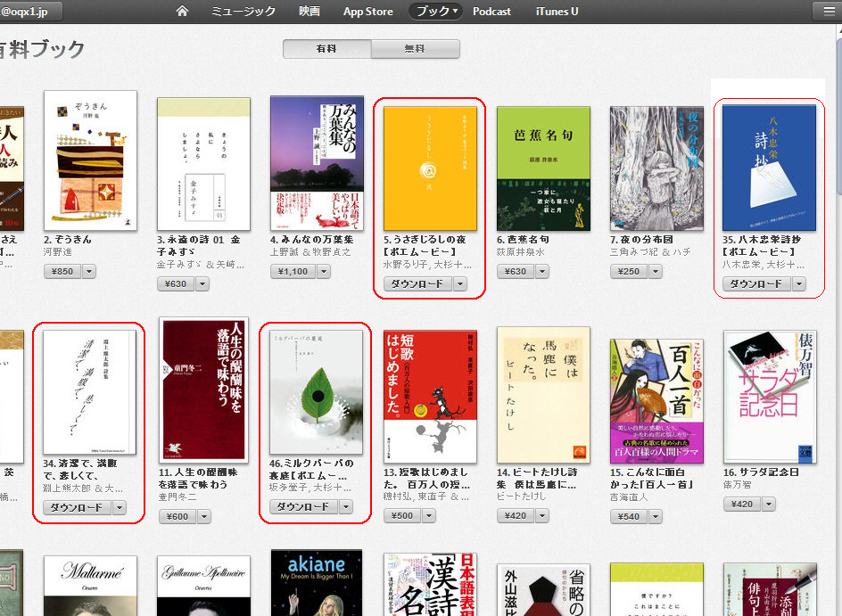This screenshot has width=842, height=616.
Task: Expand options arrow next to ¥540
Action: tap(655, 517)
